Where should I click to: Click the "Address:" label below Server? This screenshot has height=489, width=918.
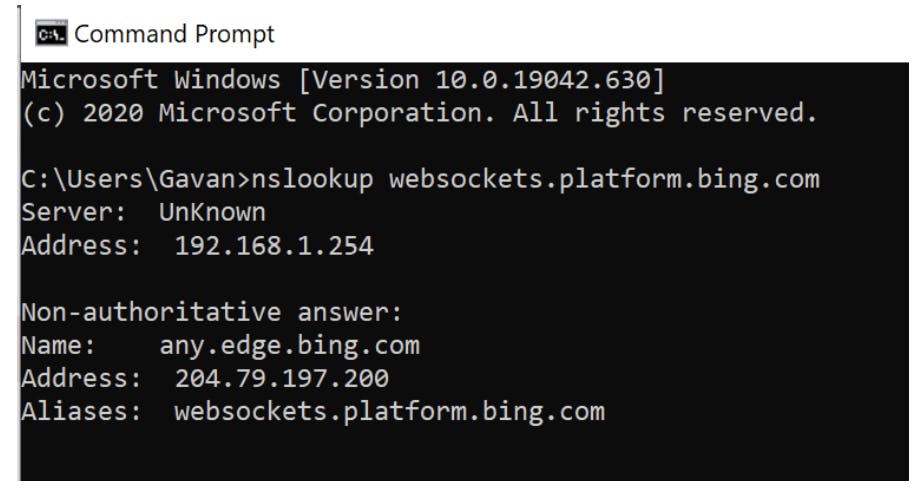click(81, 246)
